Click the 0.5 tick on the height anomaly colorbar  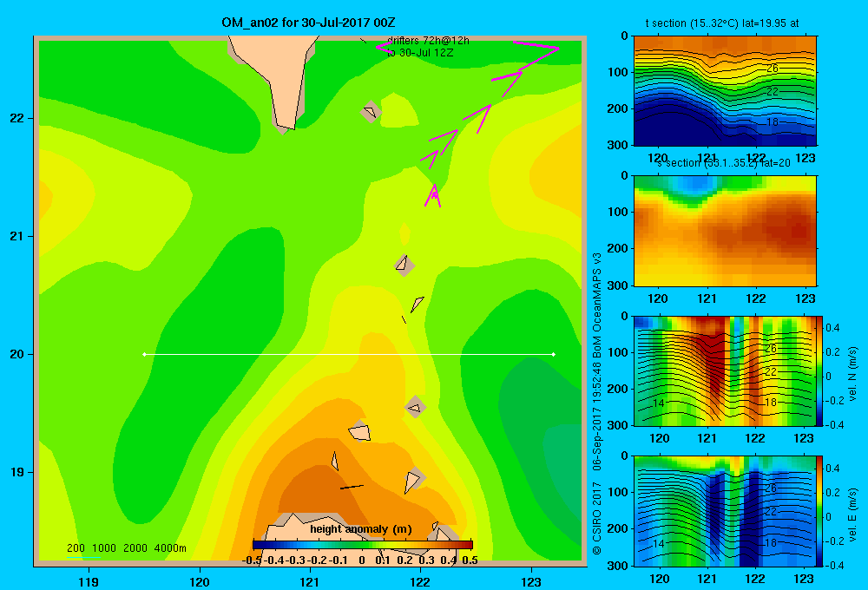(470, 560)
